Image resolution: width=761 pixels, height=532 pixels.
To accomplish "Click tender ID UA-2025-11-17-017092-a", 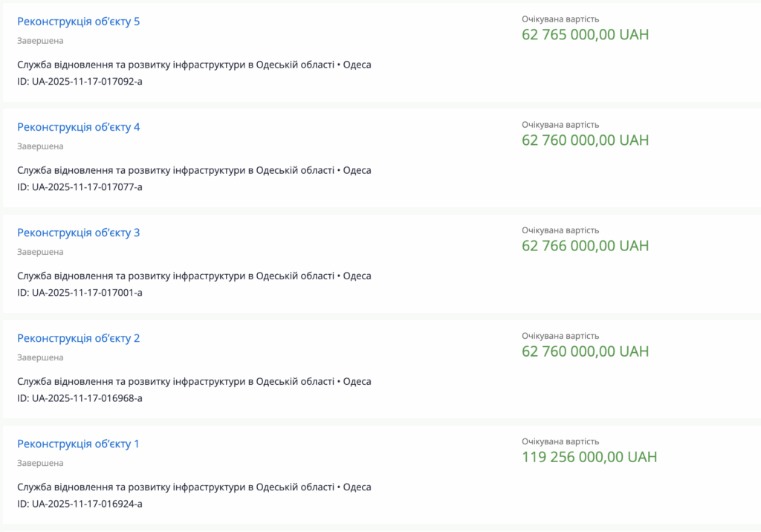I will [80, 81].
